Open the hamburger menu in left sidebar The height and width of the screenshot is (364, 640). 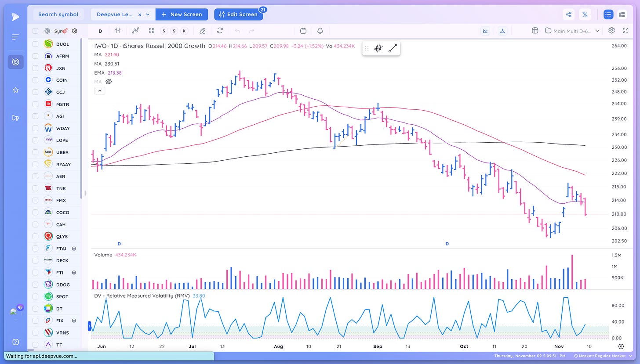pyautogui.click(x=15, y=37)
